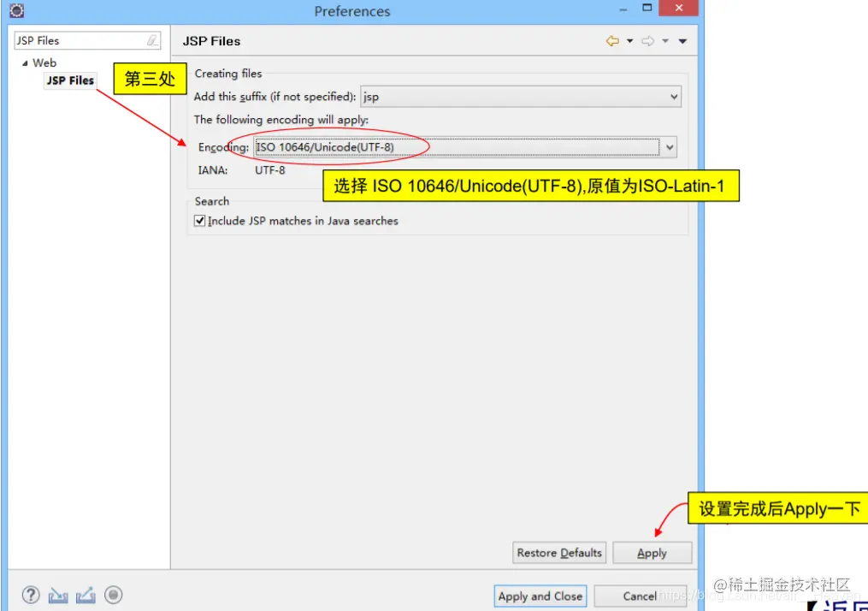Click Apply and Close button
The height and width of the screenshot is (611, 868).
pos(540,596)
